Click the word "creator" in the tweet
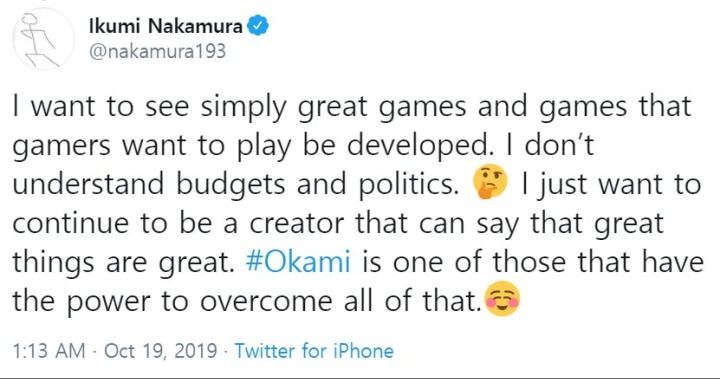The image size is (720, 379). (297, 224)
